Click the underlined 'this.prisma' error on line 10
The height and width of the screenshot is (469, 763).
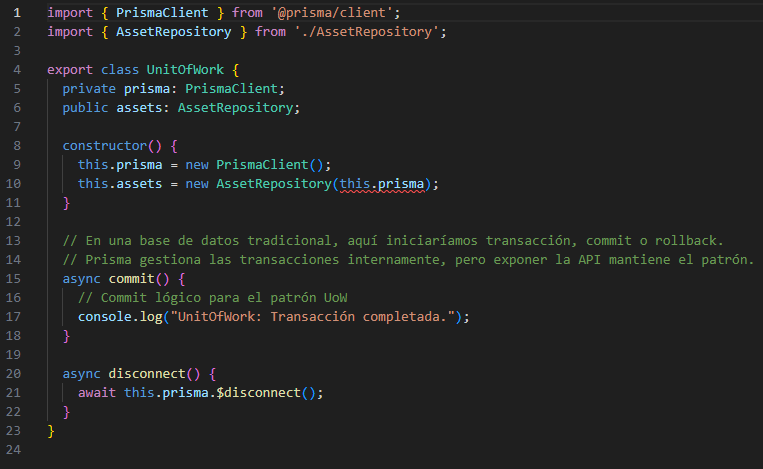pyautogui.click(x=382, y=183)
